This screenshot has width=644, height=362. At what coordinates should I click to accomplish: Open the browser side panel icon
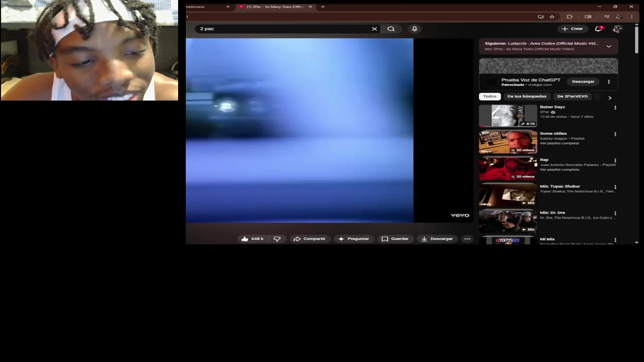coord(588,17)
